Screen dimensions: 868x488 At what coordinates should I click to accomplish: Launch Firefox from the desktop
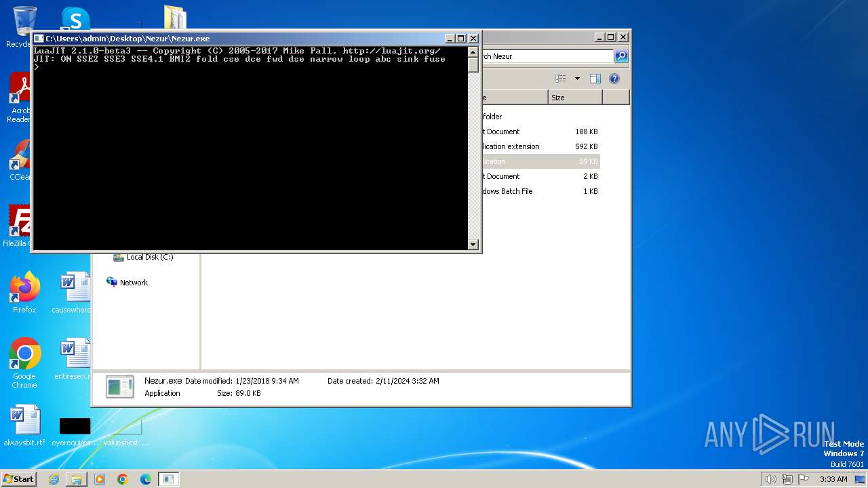(x=24, y=293)
